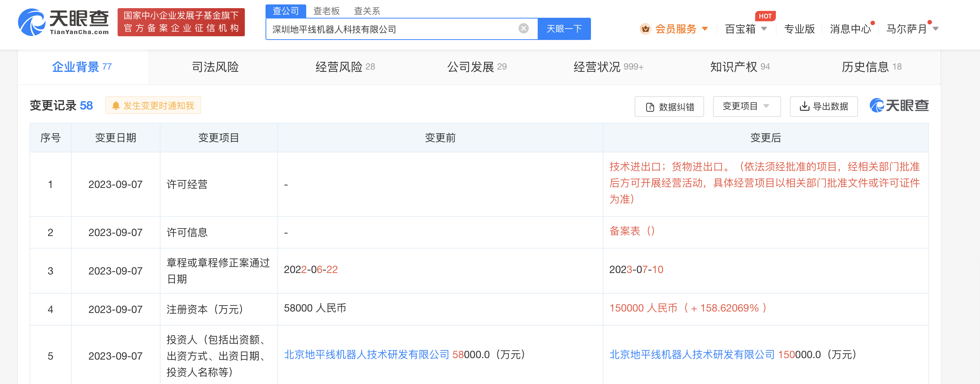Click the 天眼一下 search button
This screenshot has width=980, height=384.
pos(564,29)
